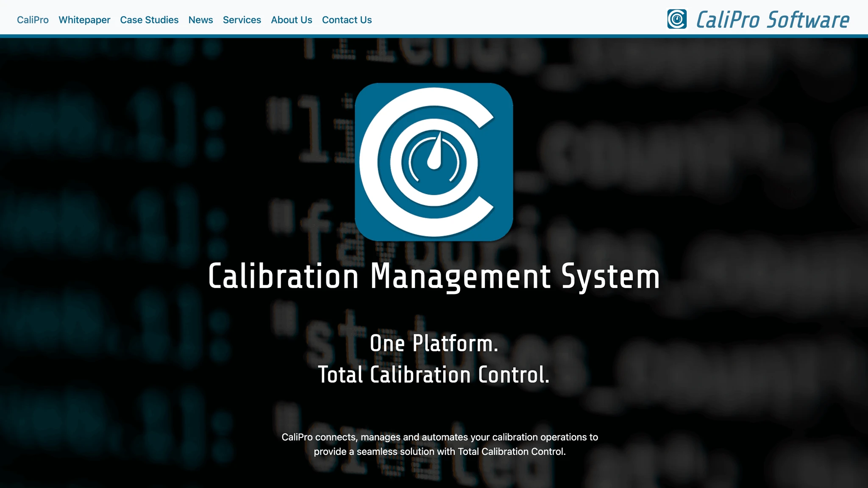Open the News section
This screenshot has width=868, height=488.
tap(200, 19)
